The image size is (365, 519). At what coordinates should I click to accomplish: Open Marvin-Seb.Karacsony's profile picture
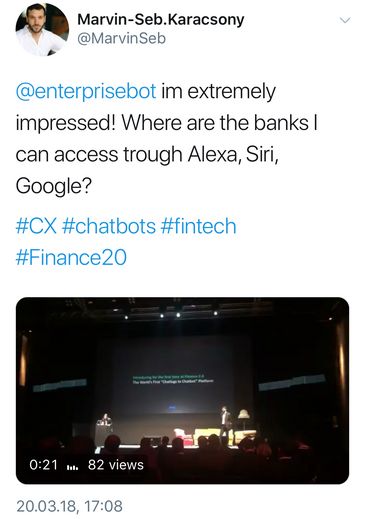click(x=42, y=30)
